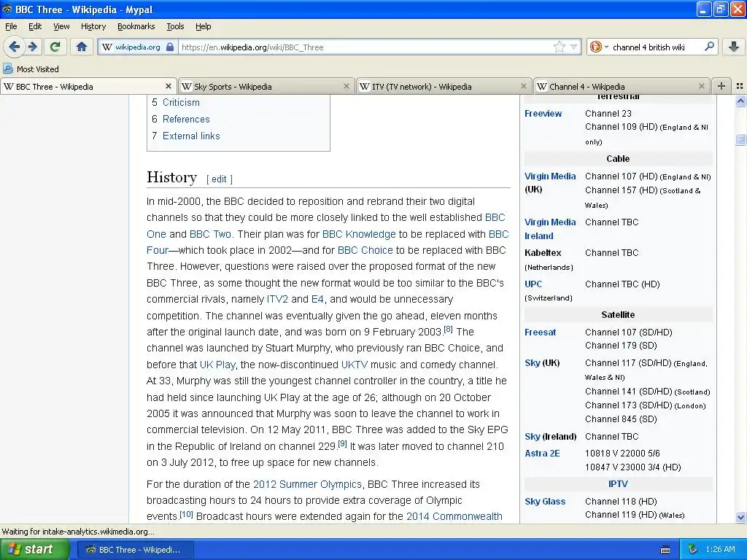Click the system tray network icon
This screenshot has width=747, height=560.
pos(693,549)
